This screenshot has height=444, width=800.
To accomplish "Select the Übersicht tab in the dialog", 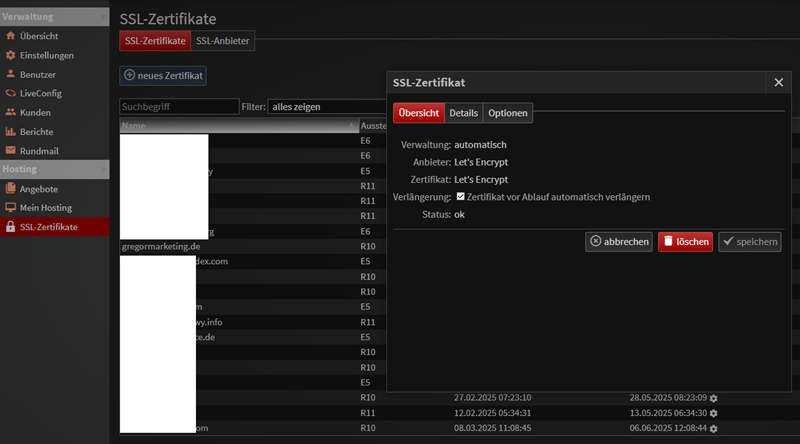I will [x=418, y=113].
